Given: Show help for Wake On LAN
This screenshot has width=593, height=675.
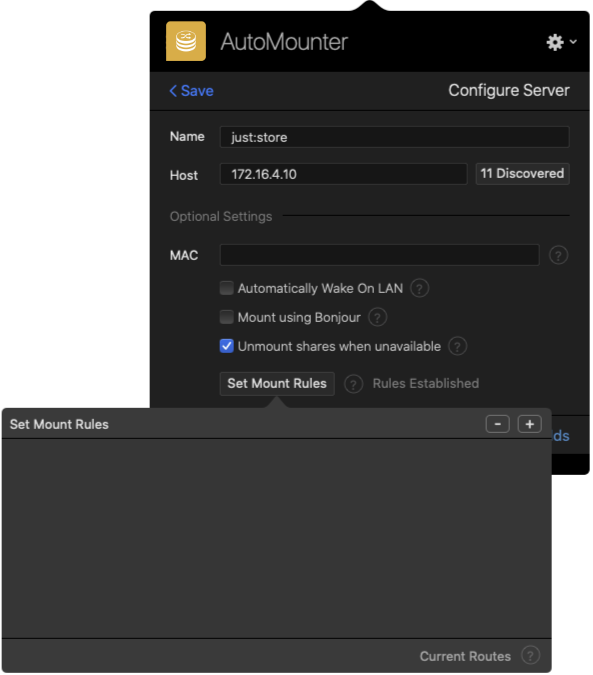Looking at the screenshot, I should point(420,288).
